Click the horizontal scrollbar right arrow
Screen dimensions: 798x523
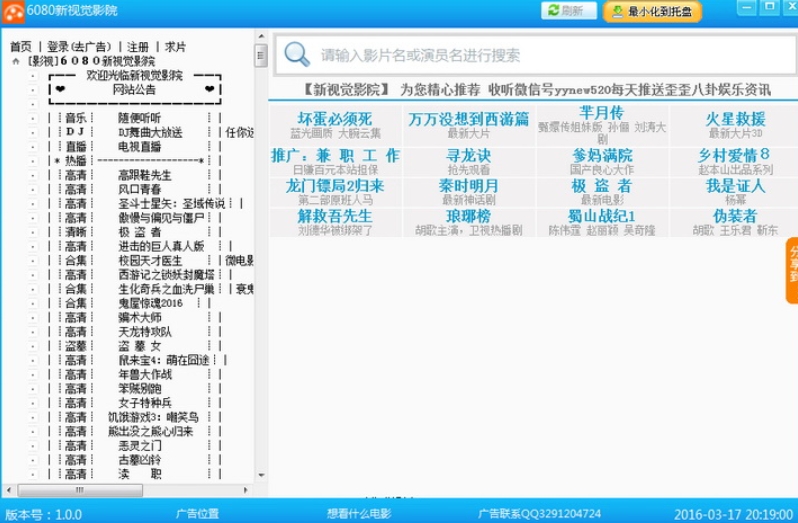246,490
